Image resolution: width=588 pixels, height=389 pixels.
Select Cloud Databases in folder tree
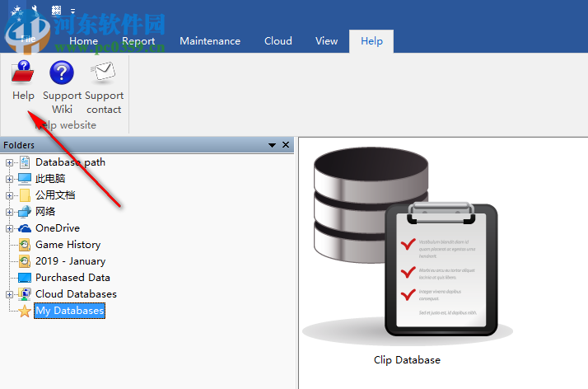tap(76, 294)
